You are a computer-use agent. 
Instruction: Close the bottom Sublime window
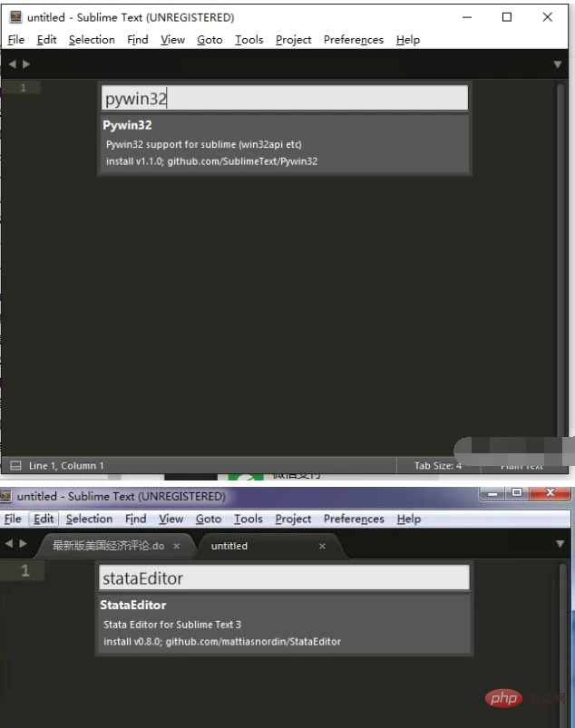[x=550, y=493]
